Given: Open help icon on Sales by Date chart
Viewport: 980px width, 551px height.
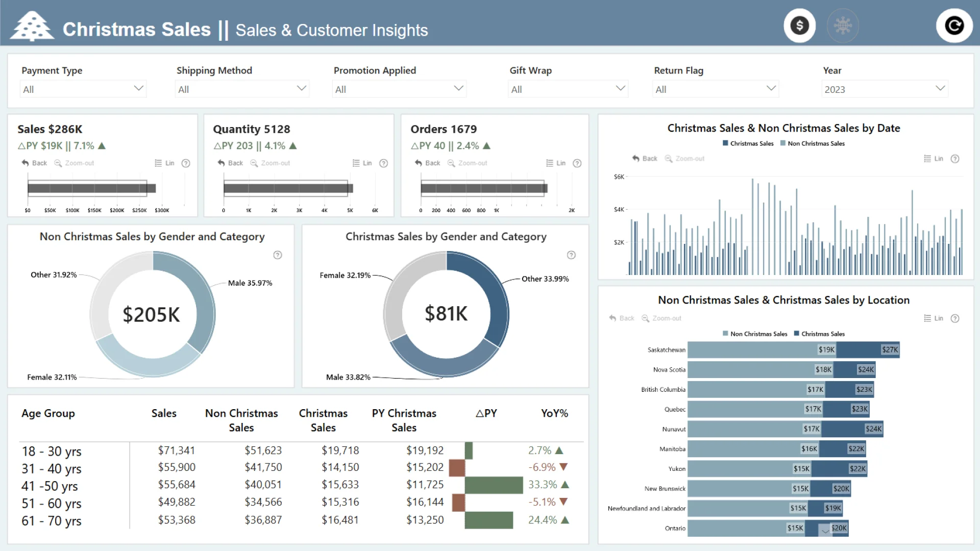Looking at the screenshot, I should [x=955, y=159].
